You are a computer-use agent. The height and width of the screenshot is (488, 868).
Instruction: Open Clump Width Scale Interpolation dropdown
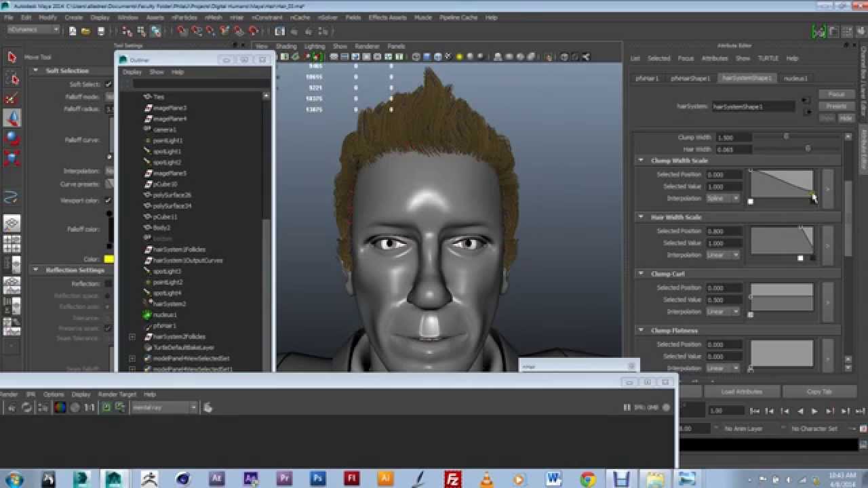722,199
